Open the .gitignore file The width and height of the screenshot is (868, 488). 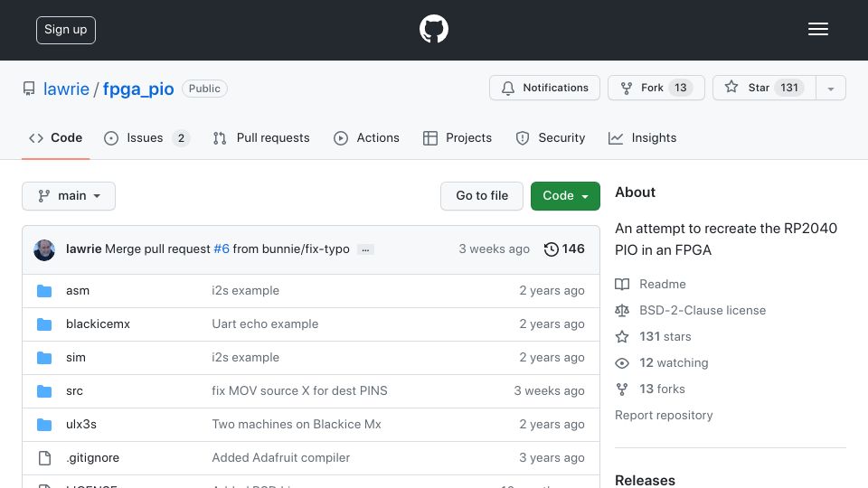pyautogui.click(x=92, y=457)
